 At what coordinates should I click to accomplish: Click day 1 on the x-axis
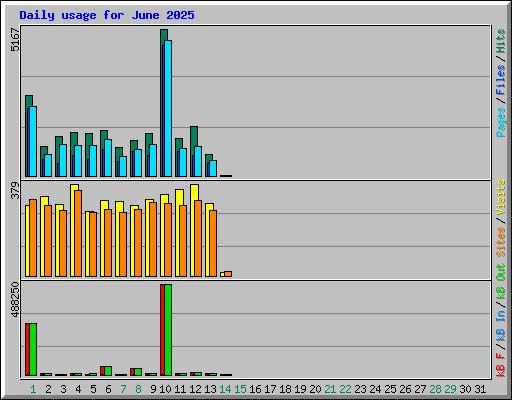point(33,389)
